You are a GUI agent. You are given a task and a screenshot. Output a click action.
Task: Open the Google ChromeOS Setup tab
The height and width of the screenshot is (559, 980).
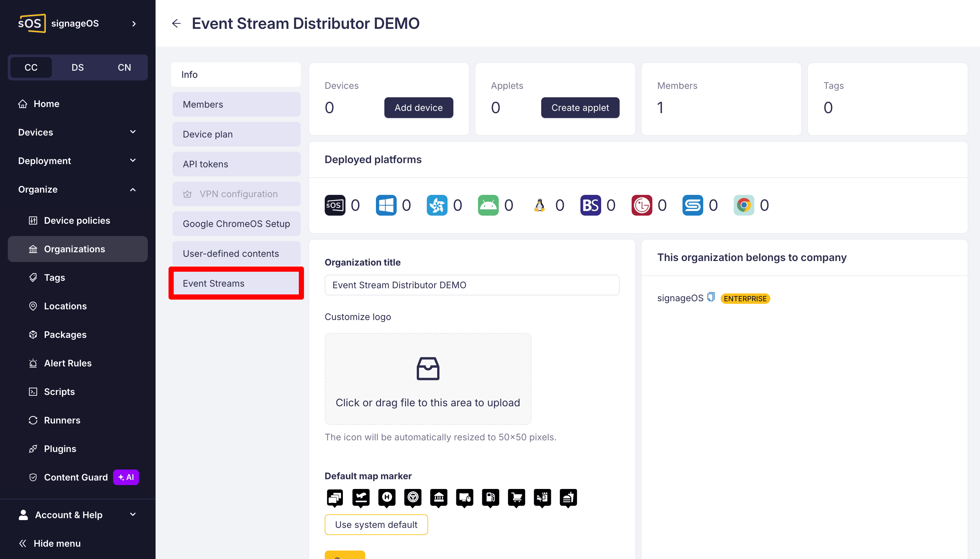(236, 224)
